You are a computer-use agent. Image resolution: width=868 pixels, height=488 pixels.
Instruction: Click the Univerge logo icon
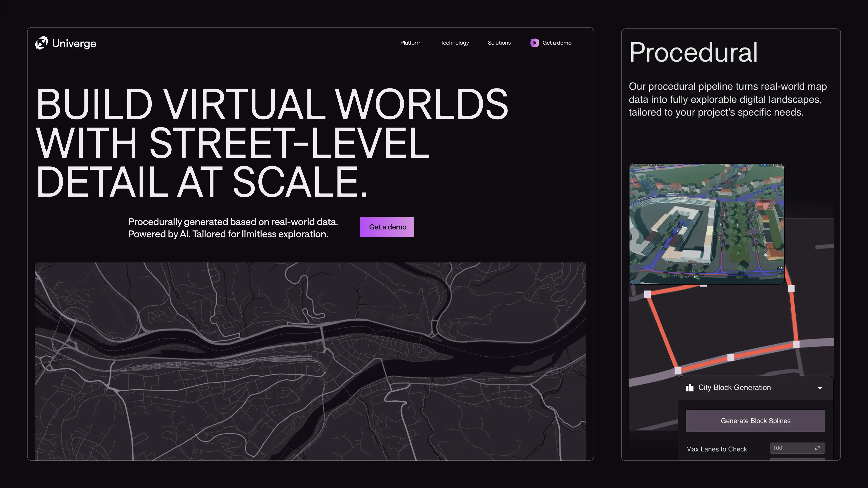[x=42, y=43]
